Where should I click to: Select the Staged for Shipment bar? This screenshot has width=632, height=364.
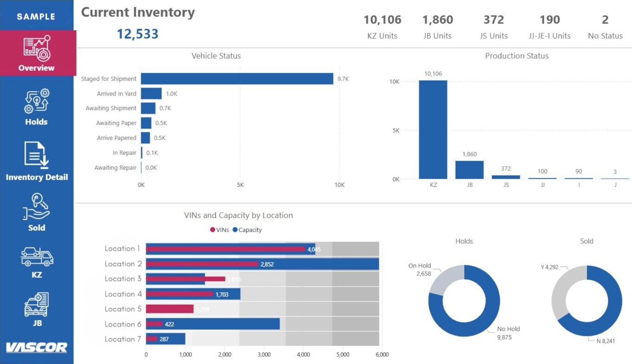[237, 79]
